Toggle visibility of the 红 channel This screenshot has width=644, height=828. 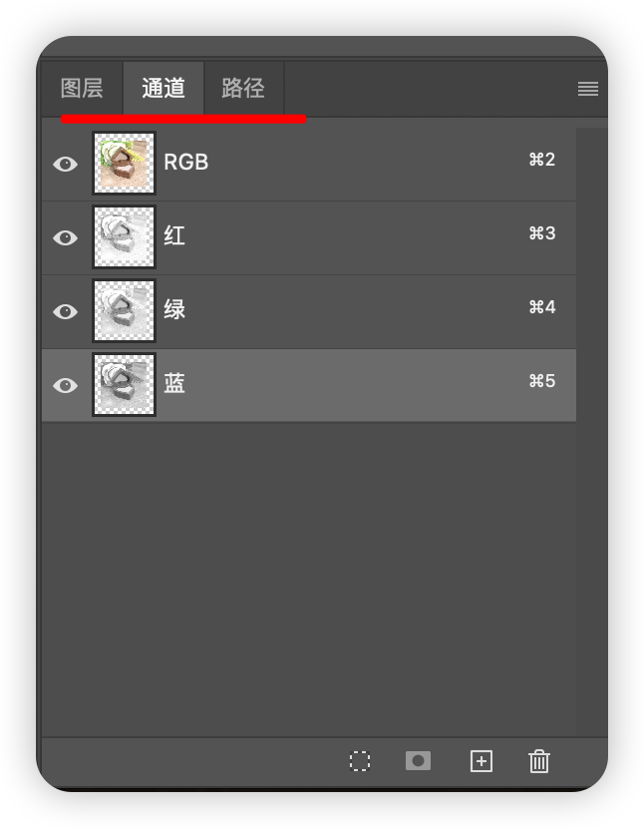click(66, 237)
